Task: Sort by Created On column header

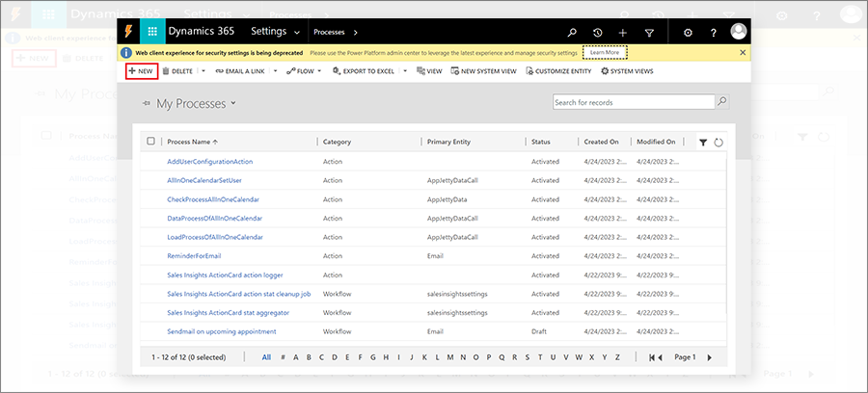Action: [601, 142]
